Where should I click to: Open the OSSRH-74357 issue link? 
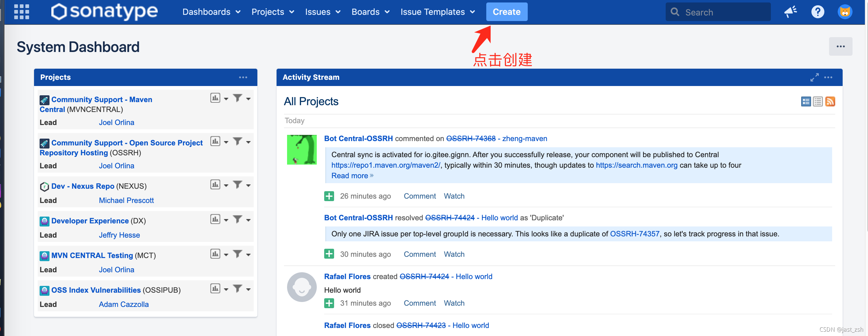[634, 234]
